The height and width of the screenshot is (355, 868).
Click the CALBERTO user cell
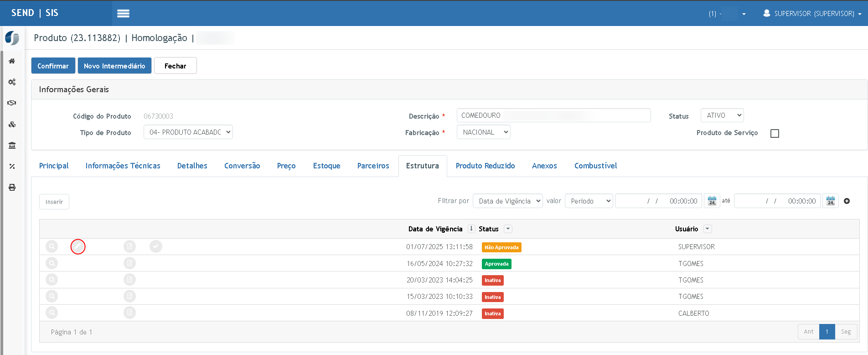(694, 313)
